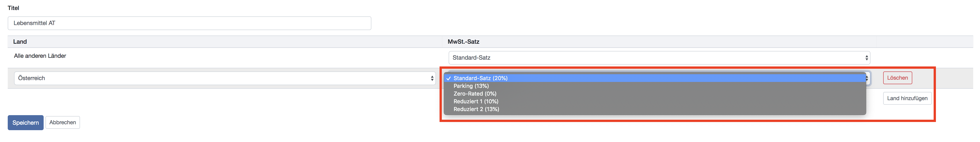
Task: Click the Titel input containing Lebensmittel AT
Action: pyautogui.click(x=189, y=23)
